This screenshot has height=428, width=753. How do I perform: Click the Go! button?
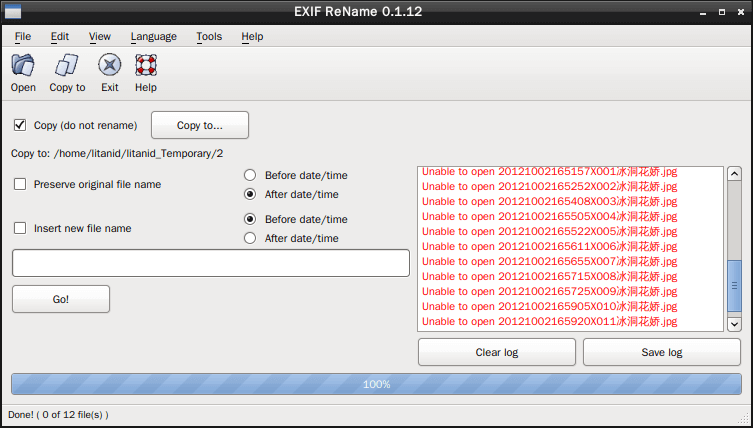(61, 299)
